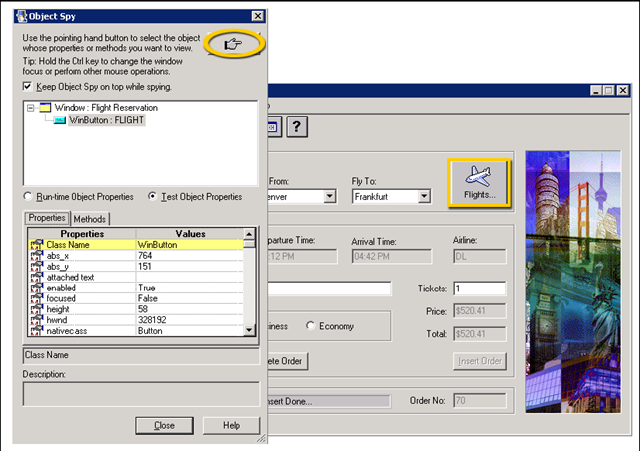Close the Object Spy window with X
Viewport: 640px width, 451px height.
click(258, 16)
